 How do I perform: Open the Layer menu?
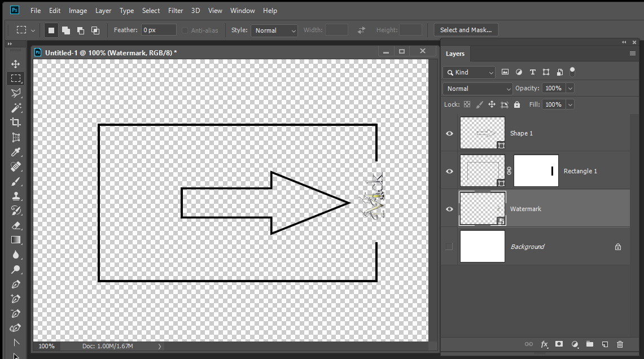point(103,11)
